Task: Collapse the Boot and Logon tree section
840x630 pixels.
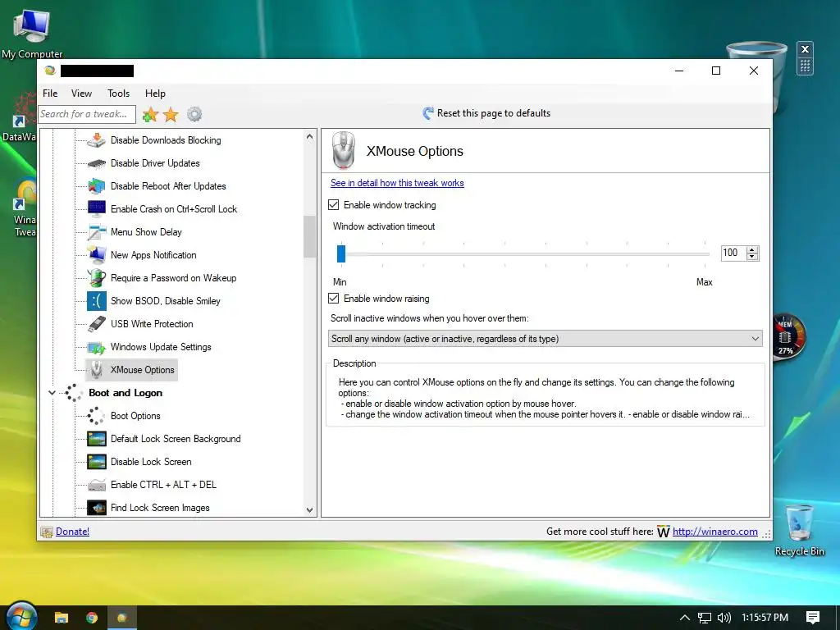Action: [x=52, y=393]
